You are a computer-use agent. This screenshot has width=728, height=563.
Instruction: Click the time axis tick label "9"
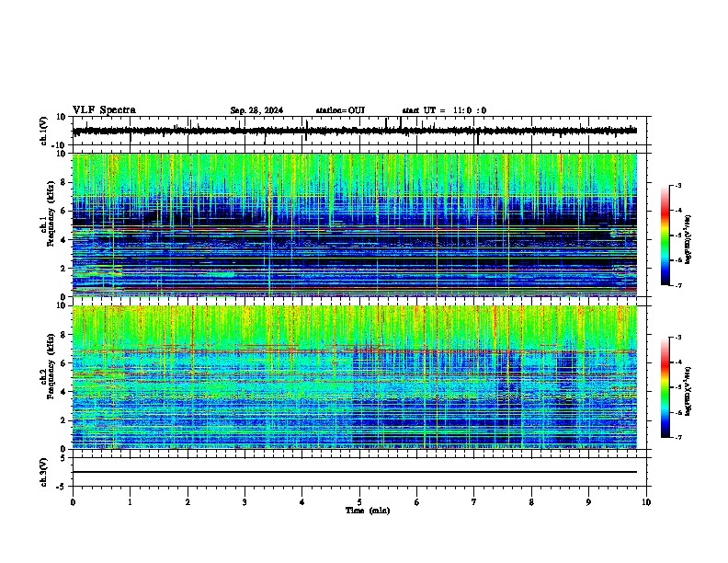[x=588, y=502]
